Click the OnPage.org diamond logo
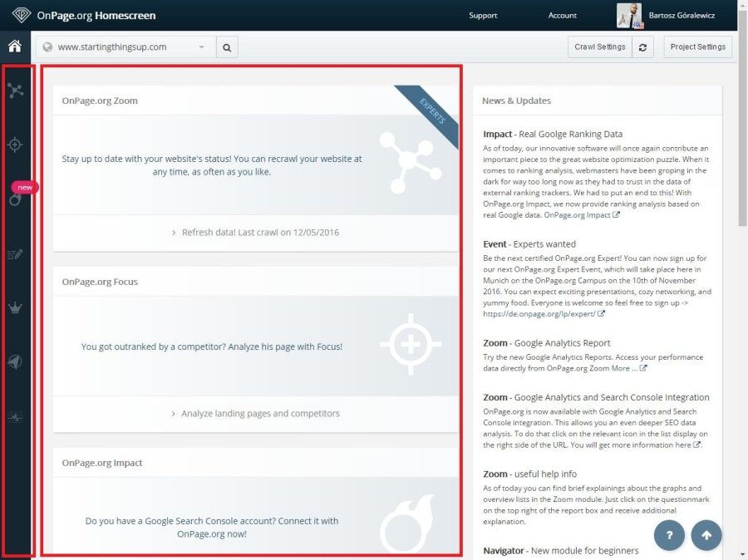748x560 pixels. point(21,15)
